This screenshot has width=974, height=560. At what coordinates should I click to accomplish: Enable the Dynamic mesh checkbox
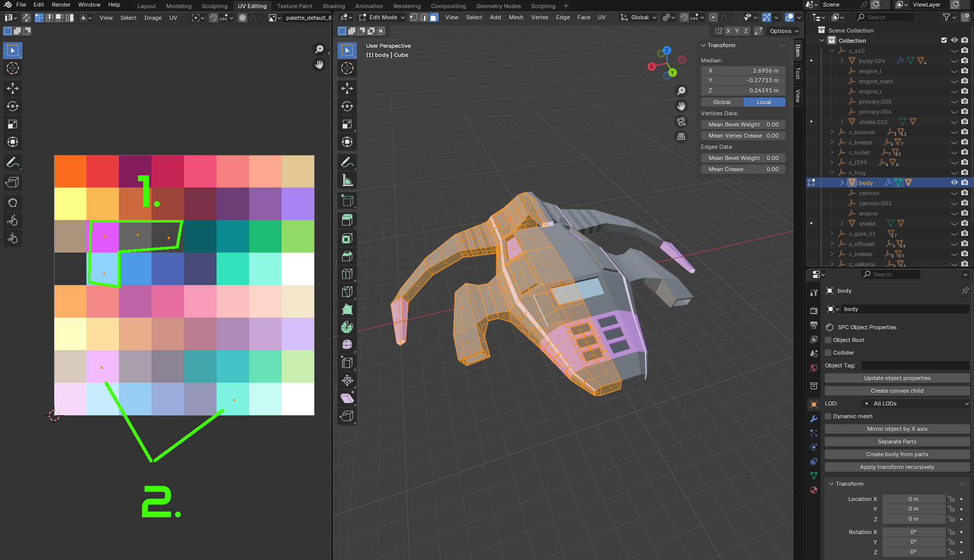tap(828, 416)
